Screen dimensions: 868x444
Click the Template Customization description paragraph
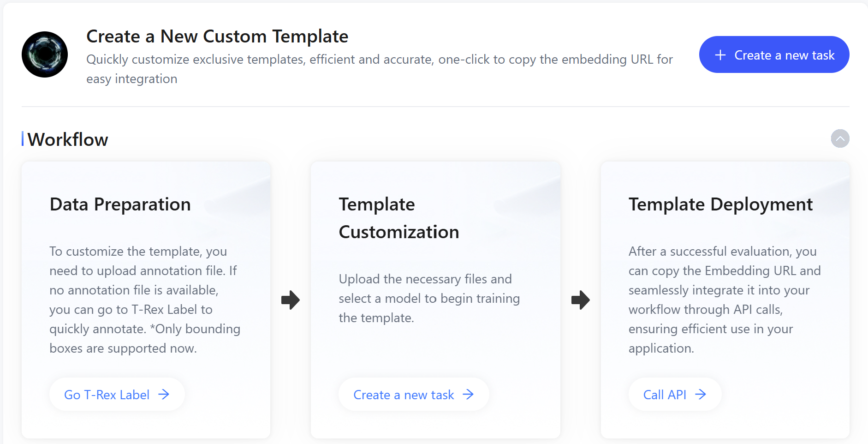point(429,298)
